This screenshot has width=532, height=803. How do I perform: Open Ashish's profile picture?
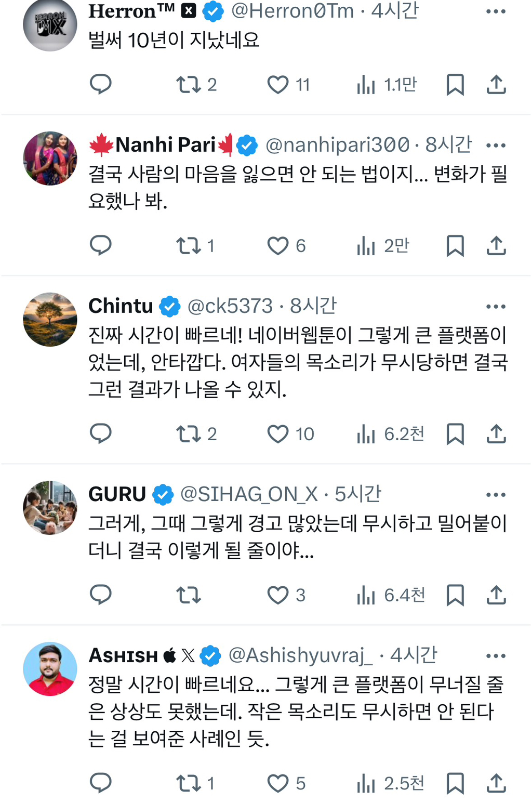click(x=49, y=669)
